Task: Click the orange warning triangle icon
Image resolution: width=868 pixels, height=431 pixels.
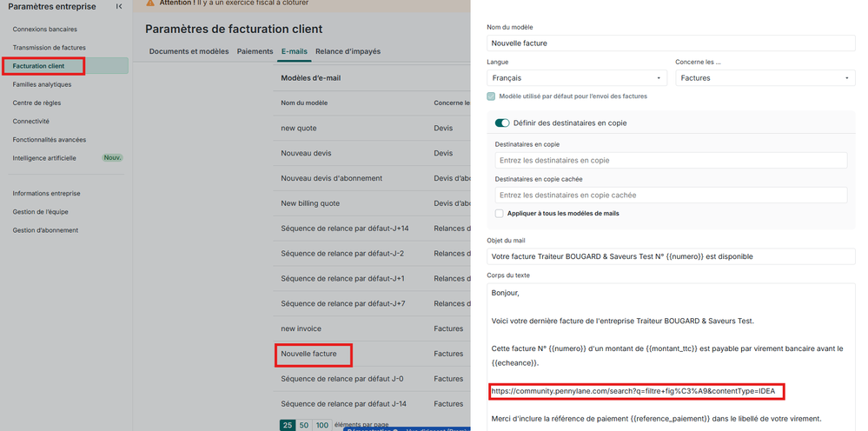Action: pos(150,3)
